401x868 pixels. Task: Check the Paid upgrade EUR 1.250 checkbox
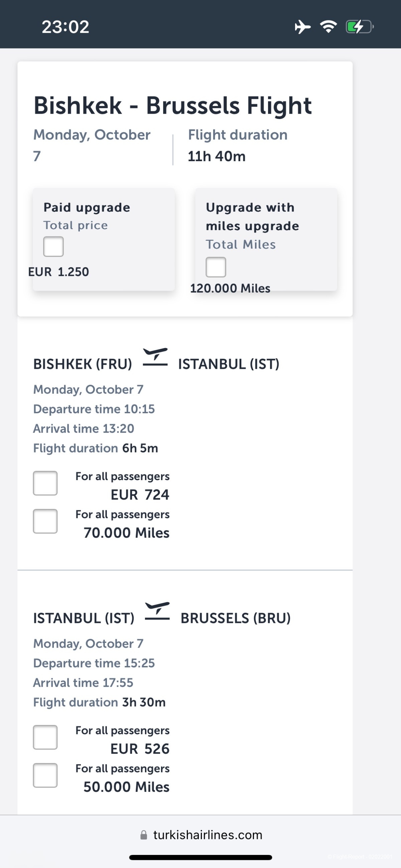tap(53, 247)
